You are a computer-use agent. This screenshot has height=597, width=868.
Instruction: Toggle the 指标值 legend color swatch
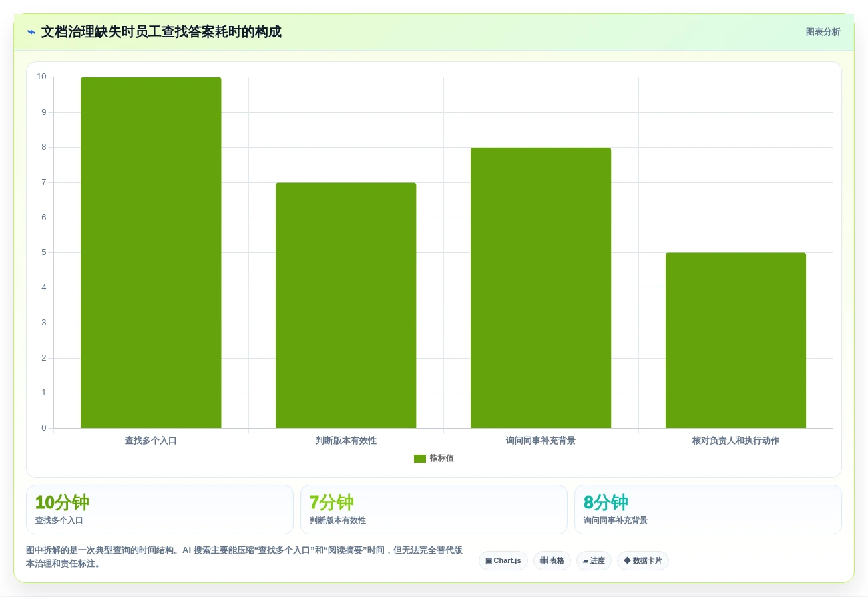pos(420,459)
